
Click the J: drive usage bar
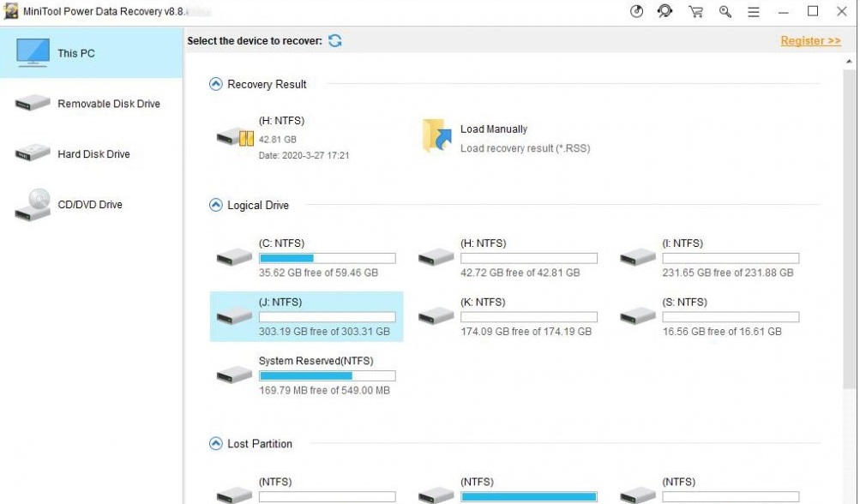[328, 316]
